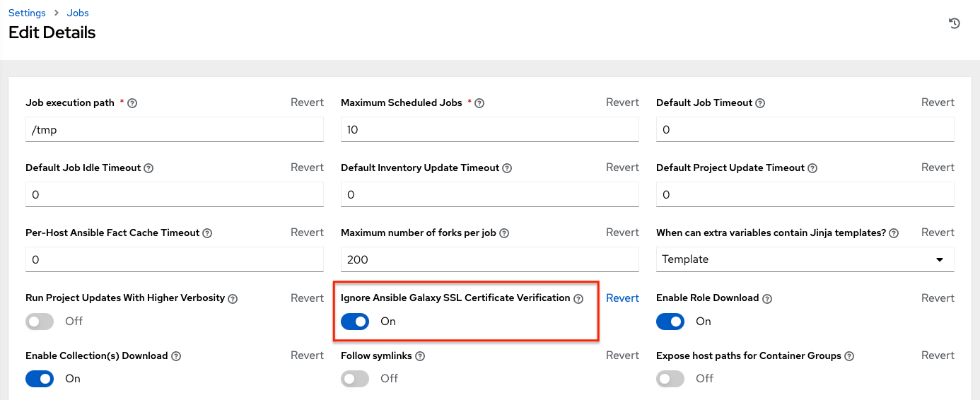Click help icon next to Maximum Scheduled Jobs
980x400 pixels.
[479, 103]
